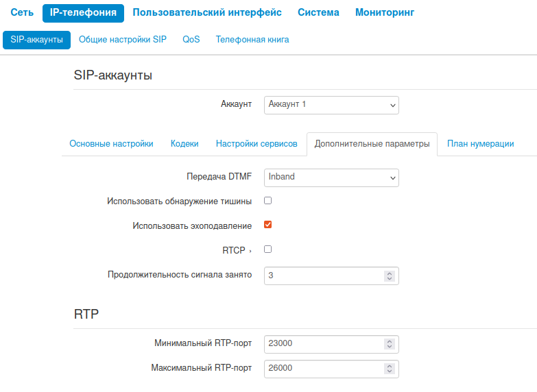Open the QoS settings page
This screenshot has width=537, height=392.
tap(191, 40)
